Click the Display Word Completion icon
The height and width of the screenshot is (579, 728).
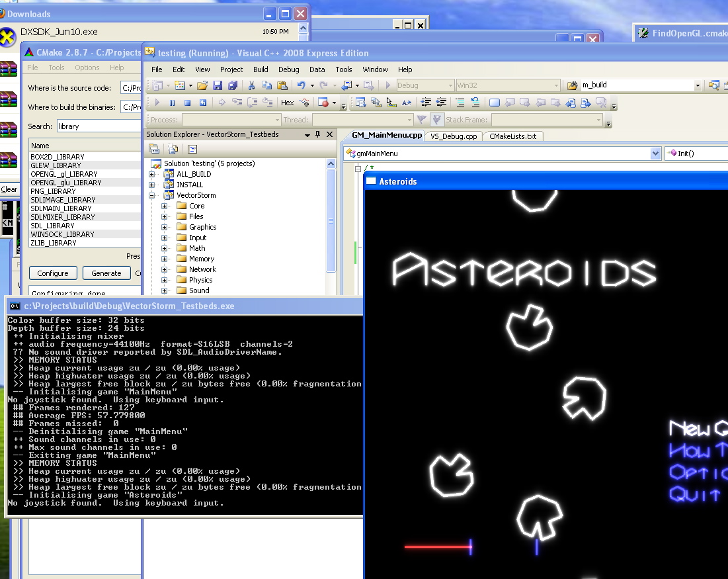(x=407, y=103)
